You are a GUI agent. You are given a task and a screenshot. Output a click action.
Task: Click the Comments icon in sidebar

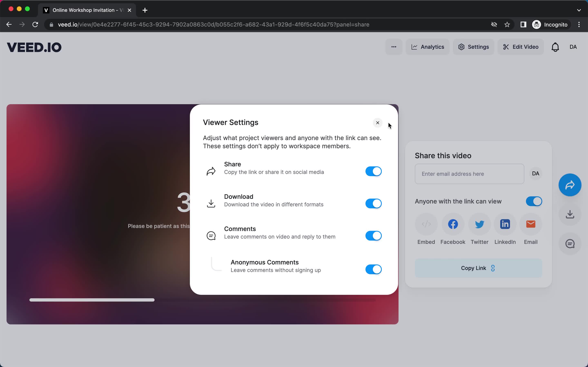click(x=570, y=243)
